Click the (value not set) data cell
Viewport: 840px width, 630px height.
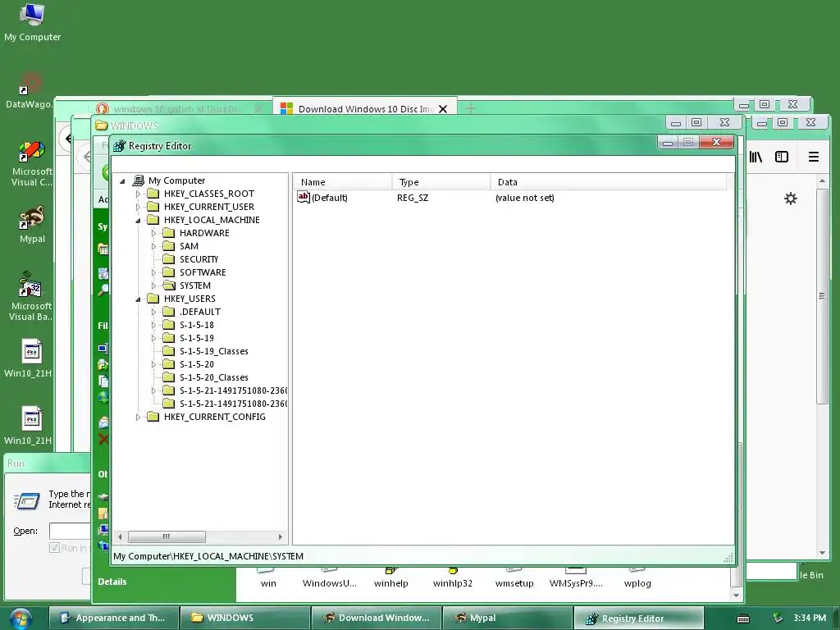[x=525, y=198]
